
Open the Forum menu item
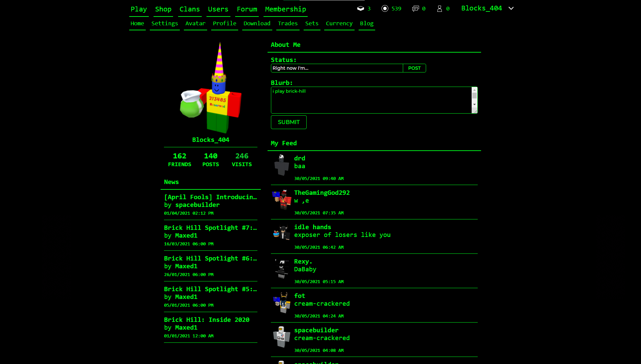247,9
